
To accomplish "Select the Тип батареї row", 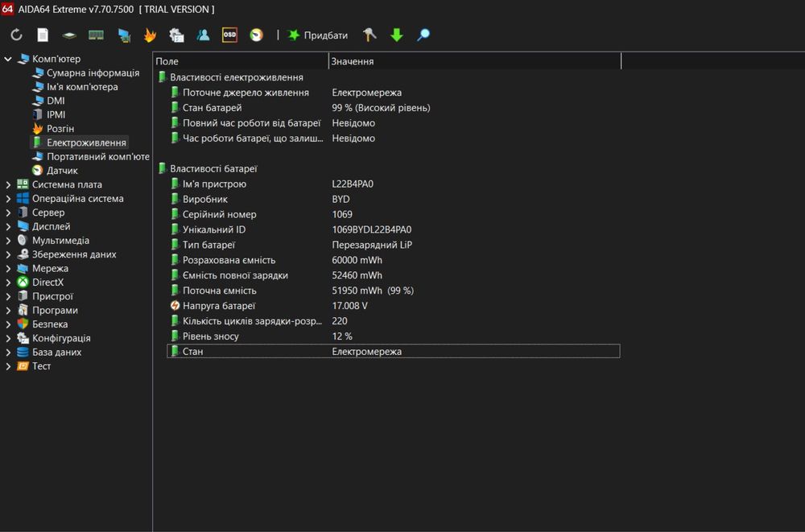I will tap(394, 245).
